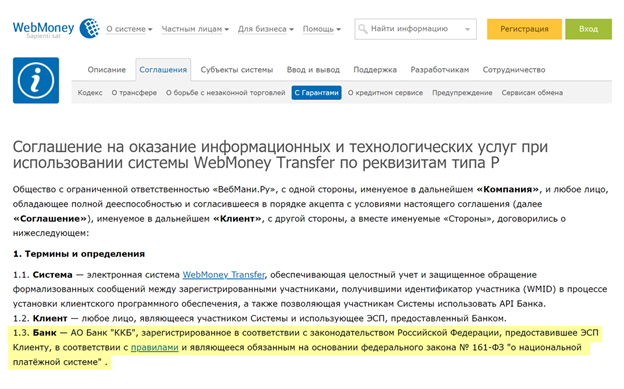
Task: Open the «правилами» link
Action: pos(154,348)
